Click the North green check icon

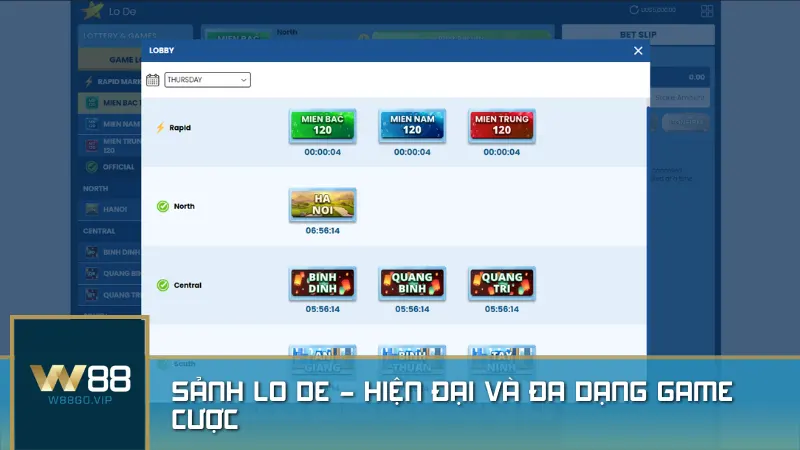pyautogui.click(x=163, y=206)
